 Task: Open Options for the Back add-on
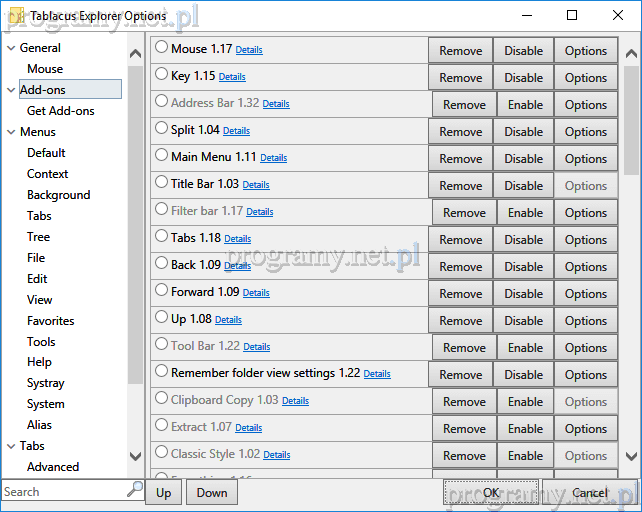pyautogui.click(x=585, y=267)
